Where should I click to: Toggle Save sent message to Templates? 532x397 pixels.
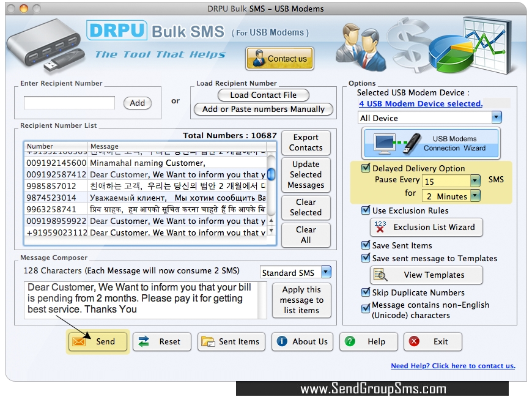click(x=366, y=258)
